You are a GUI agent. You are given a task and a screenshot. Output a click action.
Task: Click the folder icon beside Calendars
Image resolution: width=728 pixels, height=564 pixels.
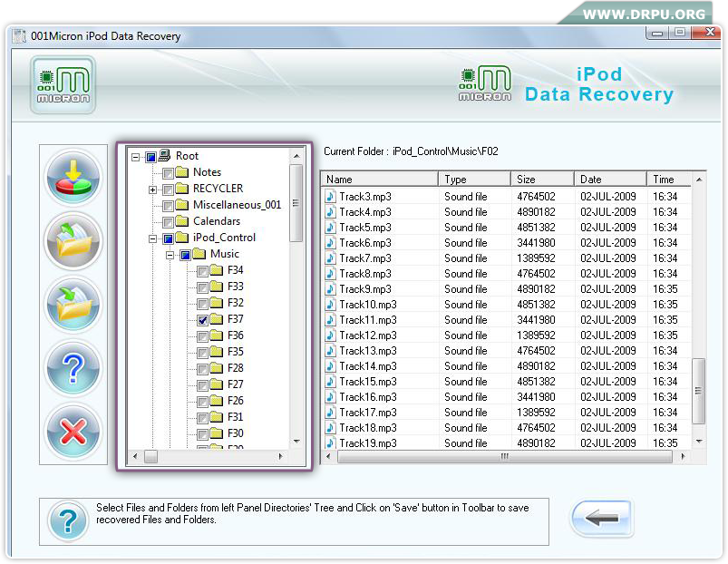tap(182, 221)
